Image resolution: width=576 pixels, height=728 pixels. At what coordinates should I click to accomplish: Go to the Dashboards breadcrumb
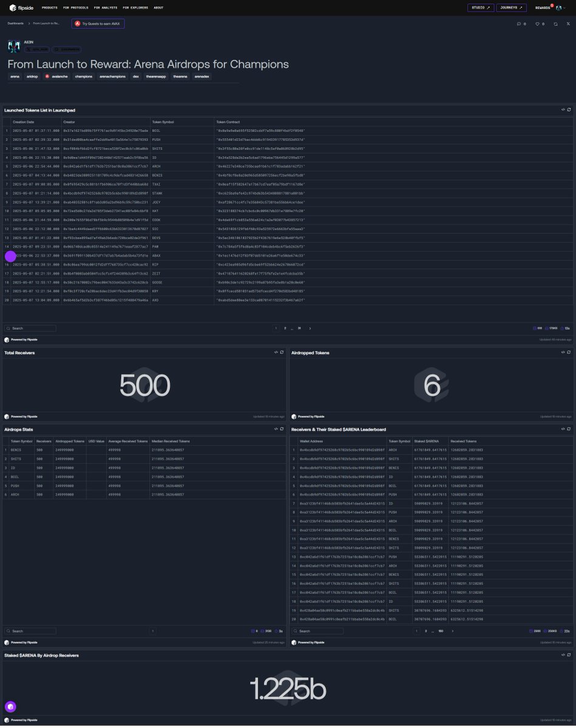pyautogui.click(x=16, y=24)
